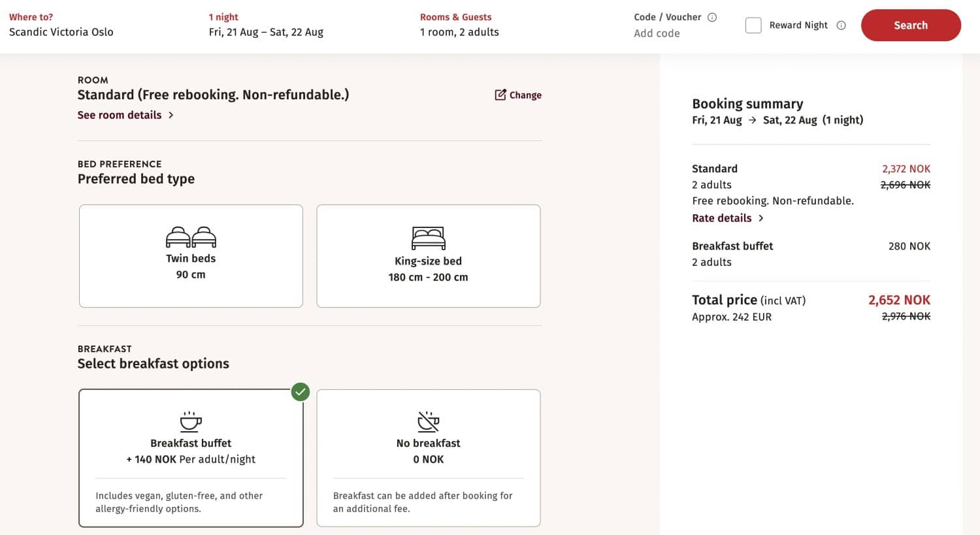Click the breakfast buffet cup icon
The height and width of the screenshot is (535, 980).
pyautogui.click(x=191, y=422)
